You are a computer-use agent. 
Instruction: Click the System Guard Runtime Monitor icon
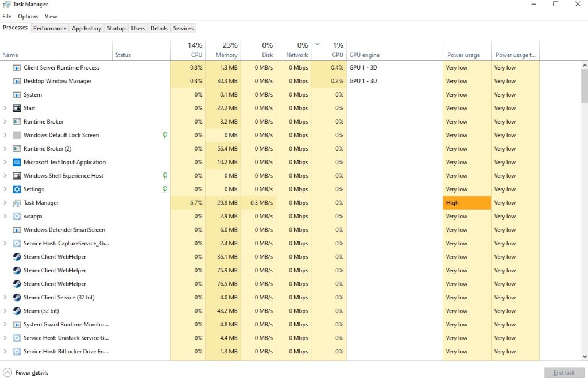pos(17,324)
